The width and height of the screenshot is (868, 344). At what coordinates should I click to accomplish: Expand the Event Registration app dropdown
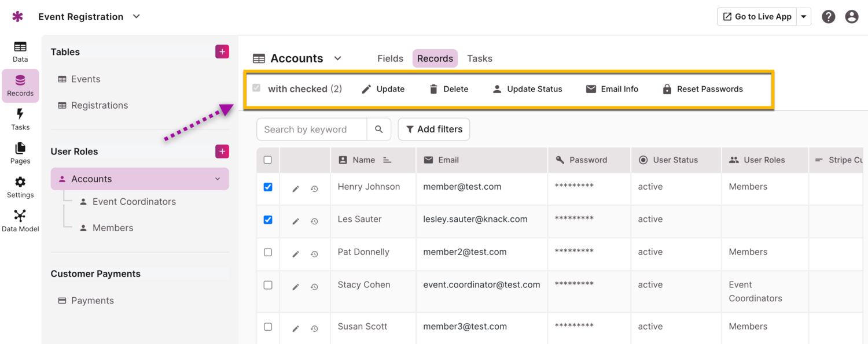137,17
